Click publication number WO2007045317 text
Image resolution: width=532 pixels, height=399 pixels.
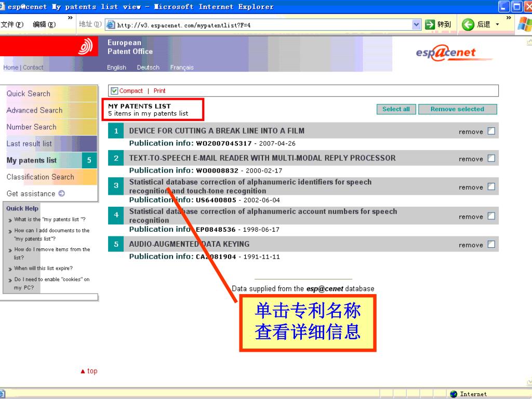[224, 143]
